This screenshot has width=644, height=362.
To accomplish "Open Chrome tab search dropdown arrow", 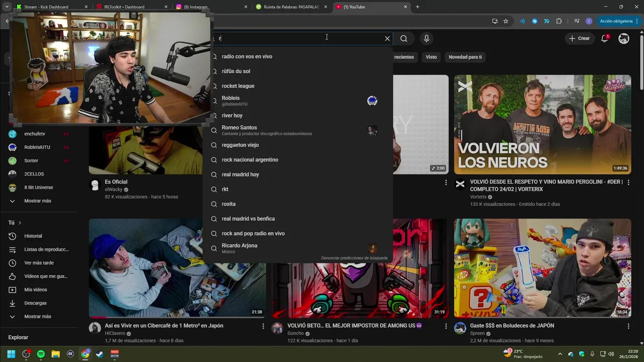I will point(7,7).
